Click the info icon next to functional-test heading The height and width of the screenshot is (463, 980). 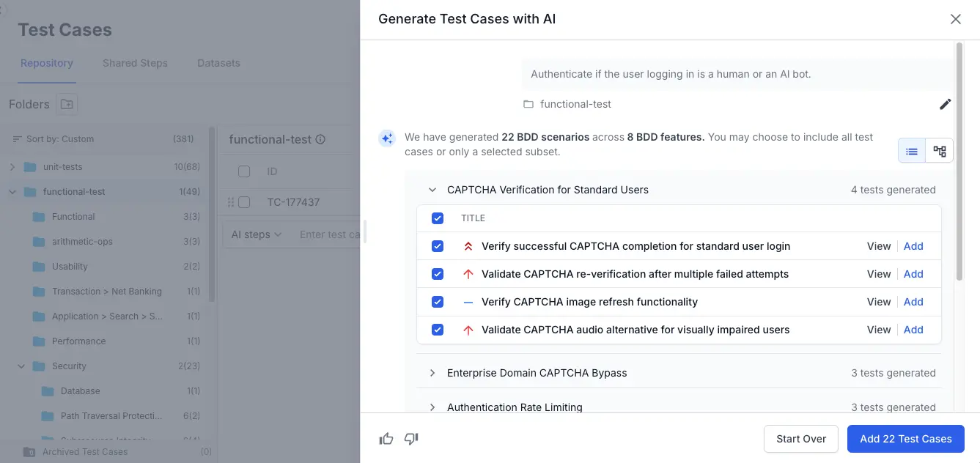[320, 139]
